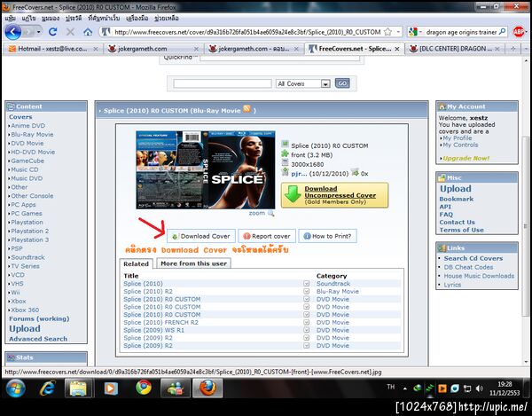Open Soundtrack category in Related table
532x416 pixels.
(x=333, y=283)
